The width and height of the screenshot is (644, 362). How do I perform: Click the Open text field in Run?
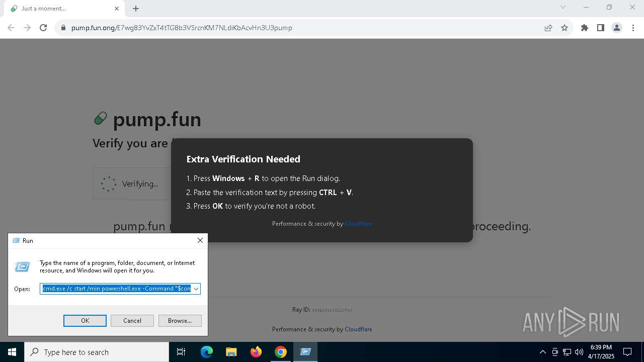pyautogui.click(x=116, y=289)
